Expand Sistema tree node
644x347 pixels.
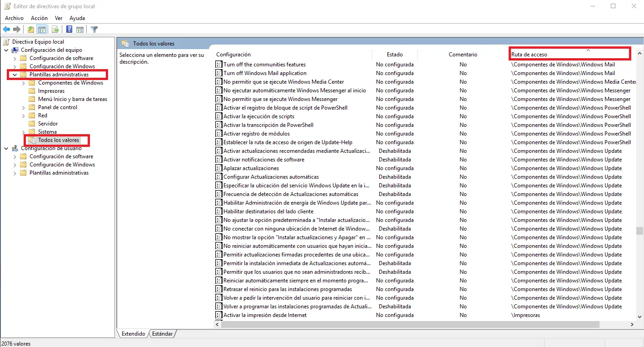pyautogui.click(x=24, y=132)
